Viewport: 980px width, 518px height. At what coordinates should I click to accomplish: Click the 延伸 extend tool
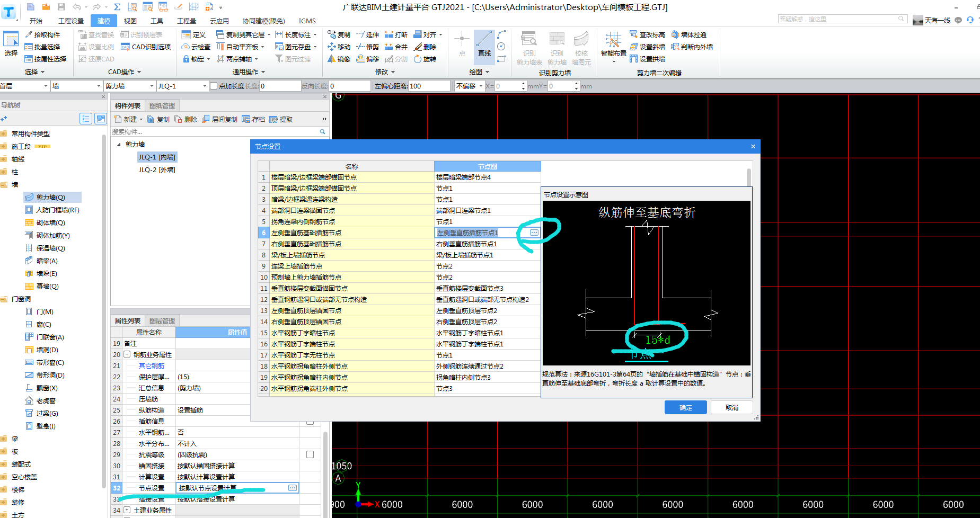coord(368,34)
